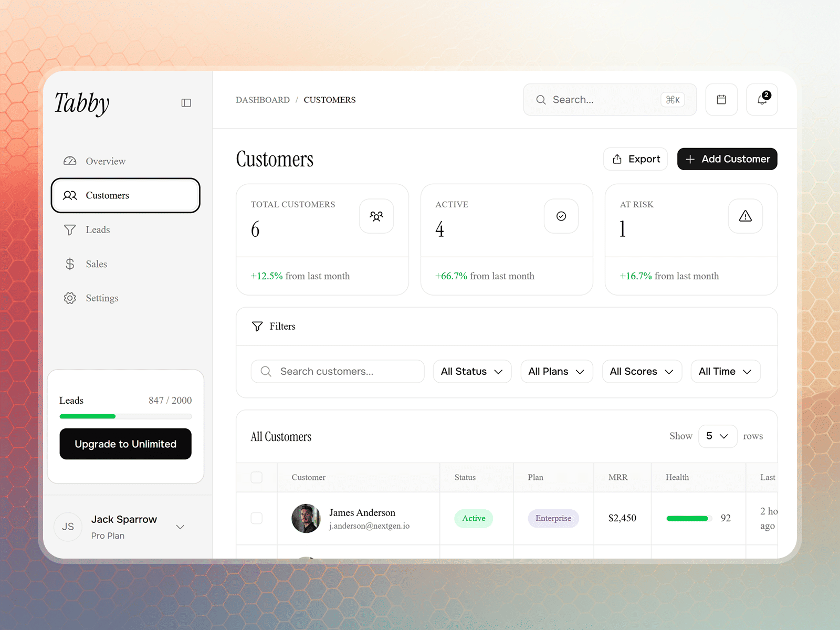Open Leads in the sidebar
Screen dimensions: 840x630
click(125, 230)
